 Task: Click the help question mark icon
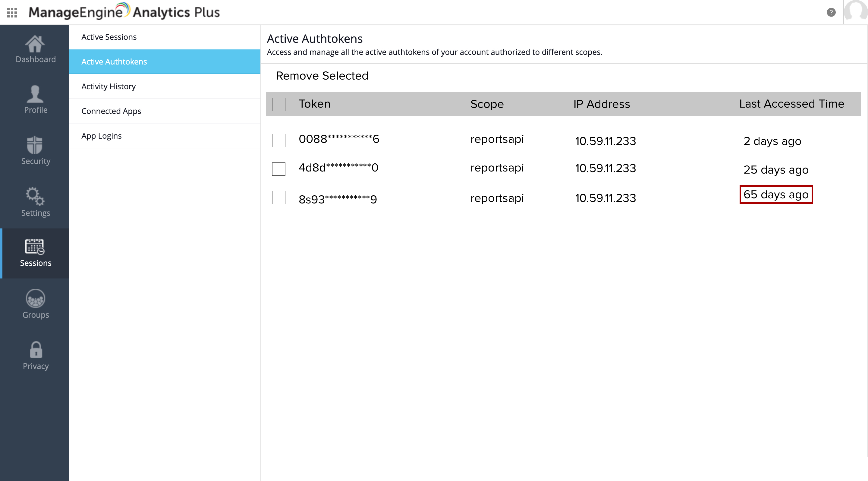[831, 12]
